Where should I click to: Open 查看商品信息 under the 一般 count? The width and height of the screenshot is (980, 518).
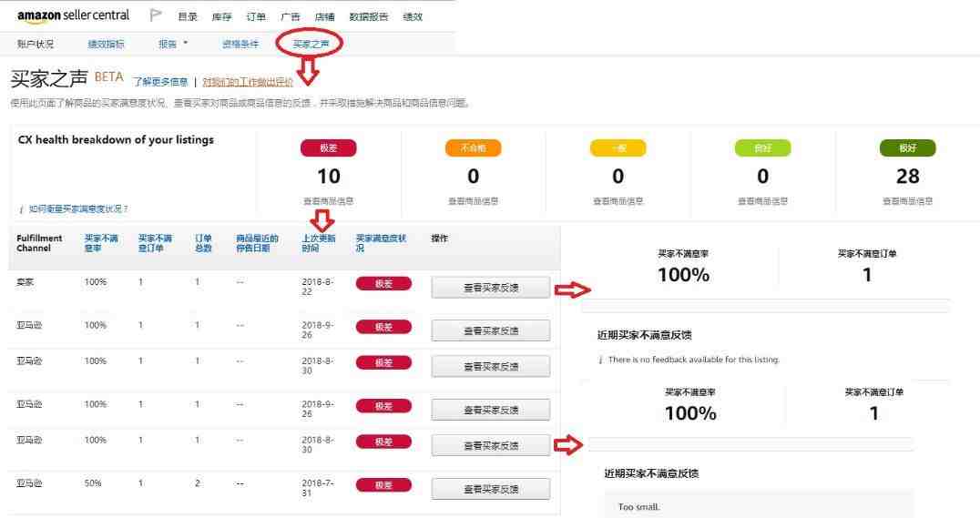tap(618, 201)
